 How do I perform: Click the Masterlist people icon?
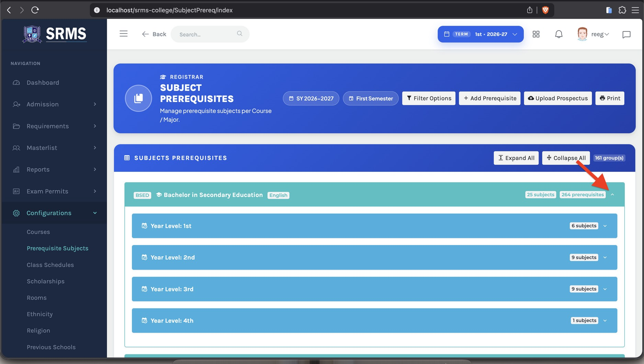(16, 148)
